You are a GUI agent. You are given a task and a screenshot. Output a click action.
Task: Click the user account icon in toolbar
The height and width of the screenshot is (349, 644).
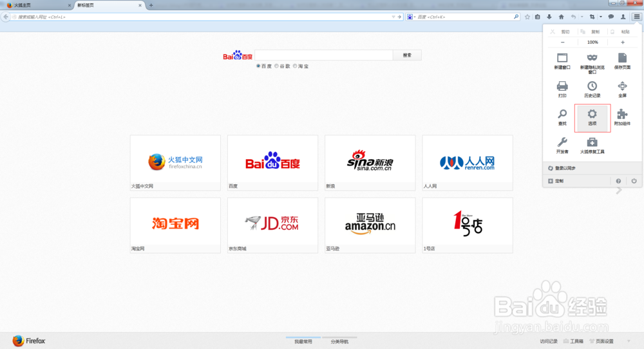tap(623, 17)
